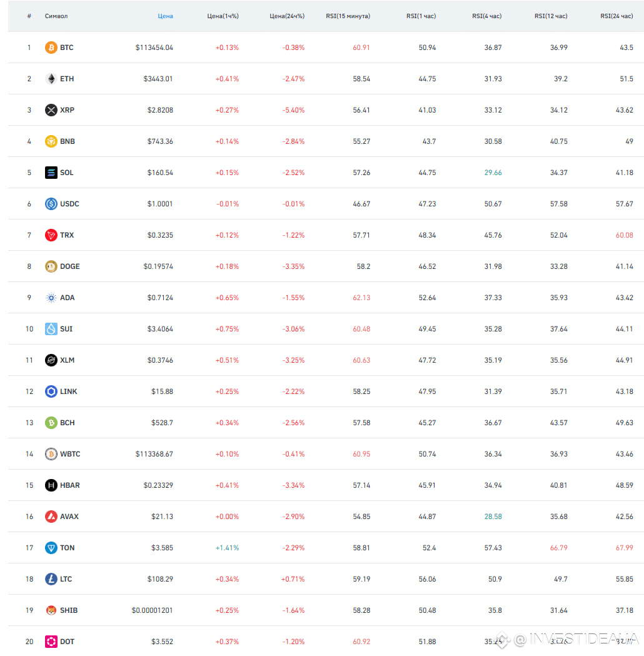Viewport: 644px width, 656px height.
Task: Open the AVAX symbol name
Action: coord(69,517)
